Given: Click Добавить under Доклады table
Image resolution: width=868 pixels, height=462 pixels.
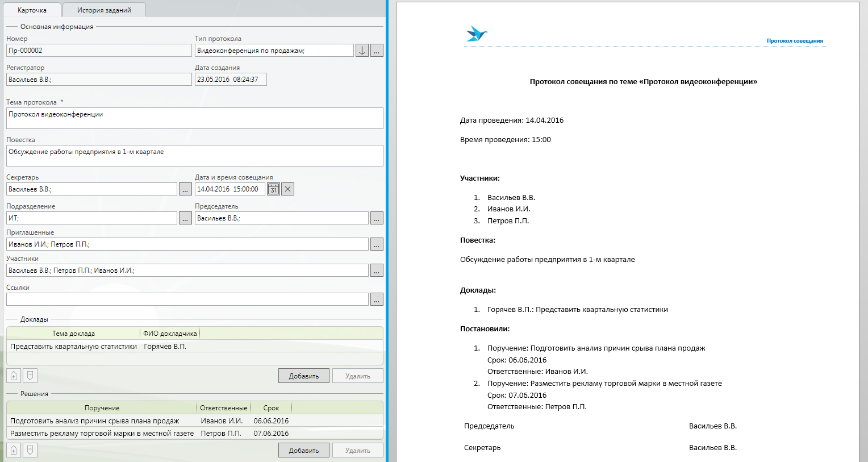Looking at the screenshot, I should (x=303, y=376).
